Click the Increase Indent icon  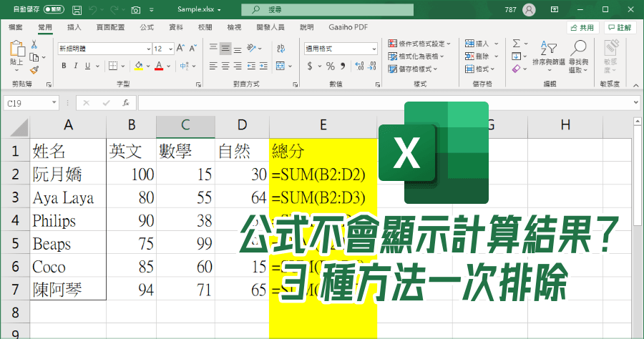(x=263, y=66)
